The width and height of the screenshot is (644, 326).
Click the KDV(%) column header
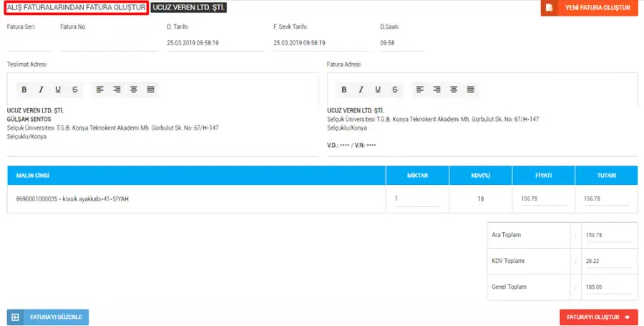tap(481, 176)
